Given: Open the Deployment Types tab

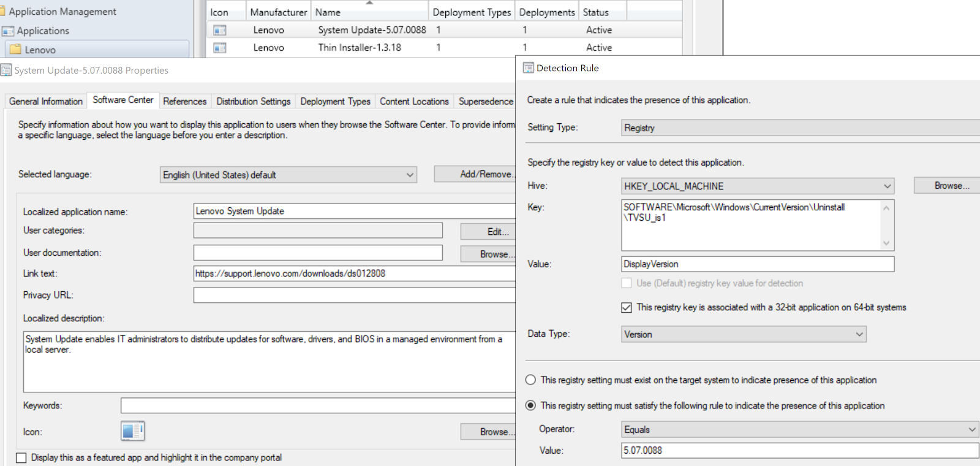Looking at the screenshot, I should (336, 101).
